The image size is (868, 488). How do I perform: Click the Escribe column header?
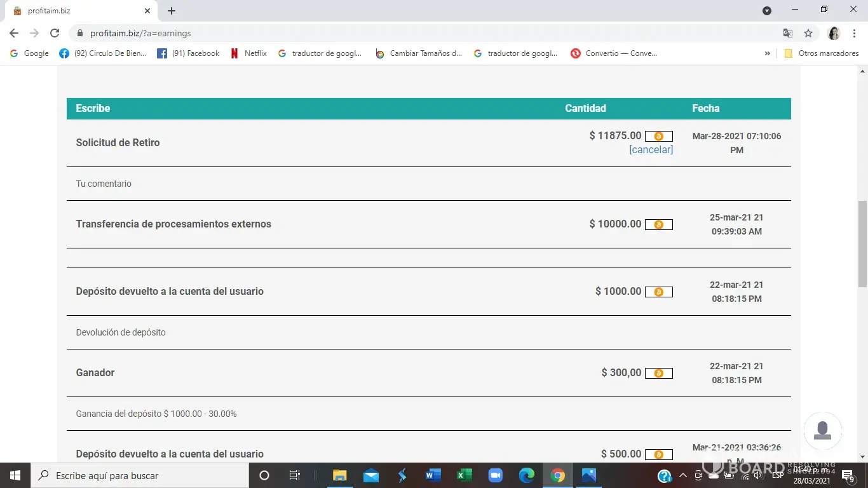tap(93, 109)
